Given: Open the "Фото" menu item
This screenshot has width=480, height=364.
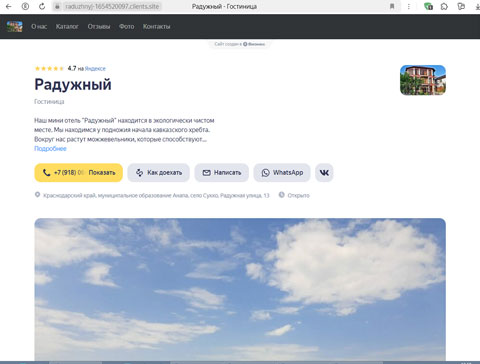Looking at the screenshot, I should coord(127,26).
